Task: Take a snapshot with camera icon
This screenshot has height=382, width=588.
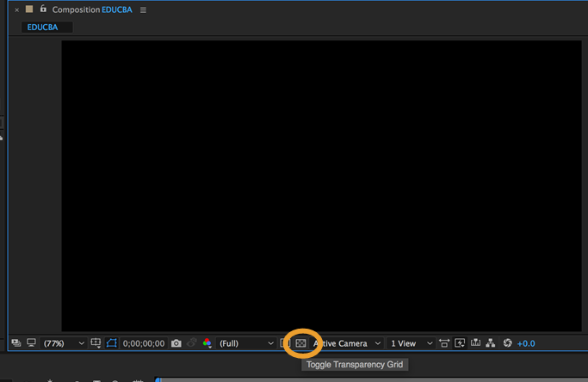Action: [176, 343]
